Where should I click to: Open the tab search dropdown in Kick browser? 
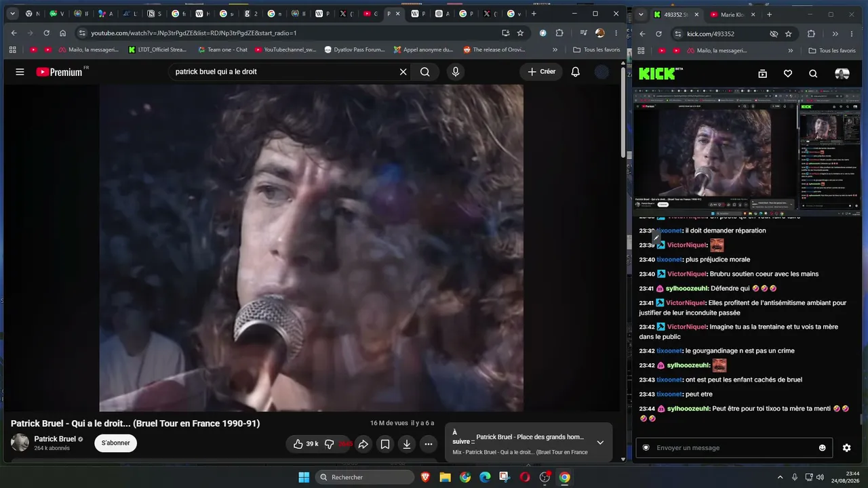(641, 14)
